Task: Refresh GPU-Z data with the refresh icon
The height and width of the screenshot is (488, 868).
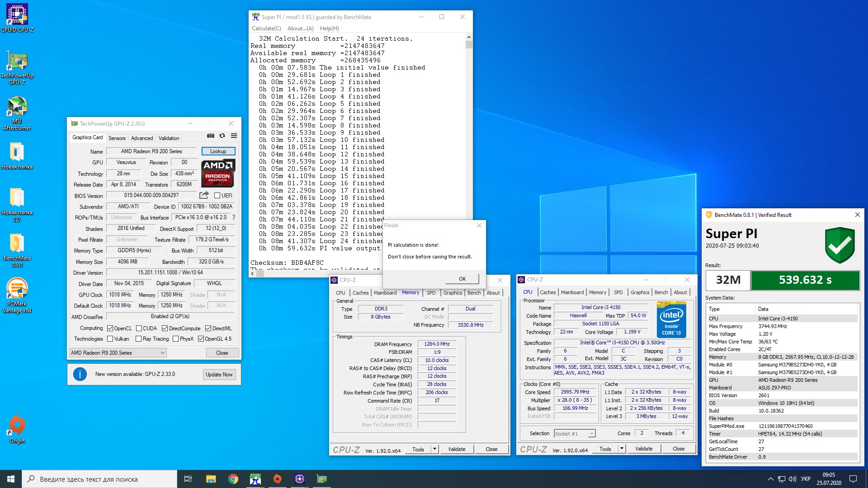Action: [222, 136]
